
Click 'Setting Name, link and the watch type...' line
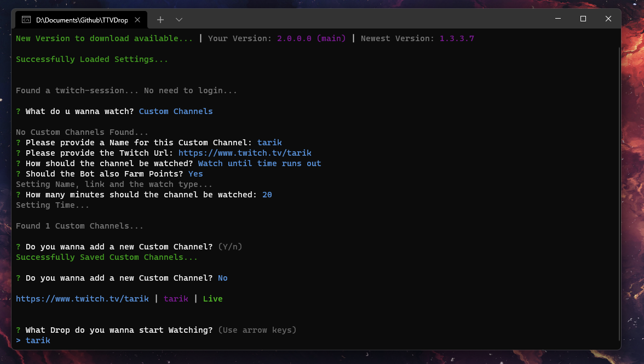(114, 184)
